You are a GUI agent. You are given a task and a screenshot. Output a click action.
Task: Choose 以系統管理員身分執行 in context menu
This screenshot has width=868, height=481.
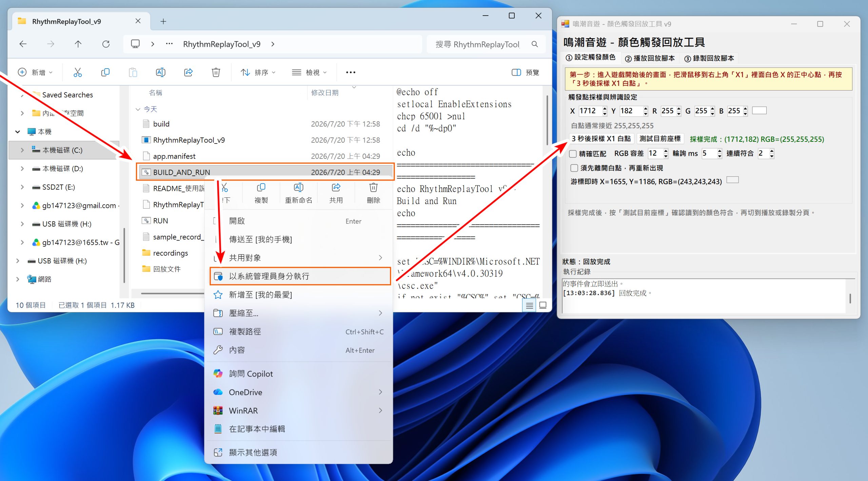[x=300, y=276]
